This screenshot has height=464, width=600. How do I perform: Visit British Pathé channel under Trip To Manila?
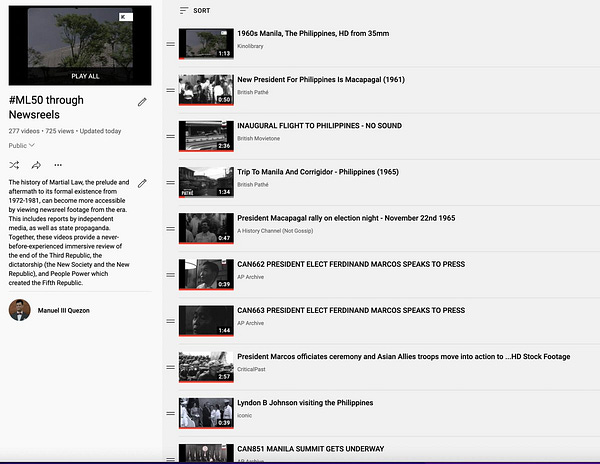coord(253,184)
